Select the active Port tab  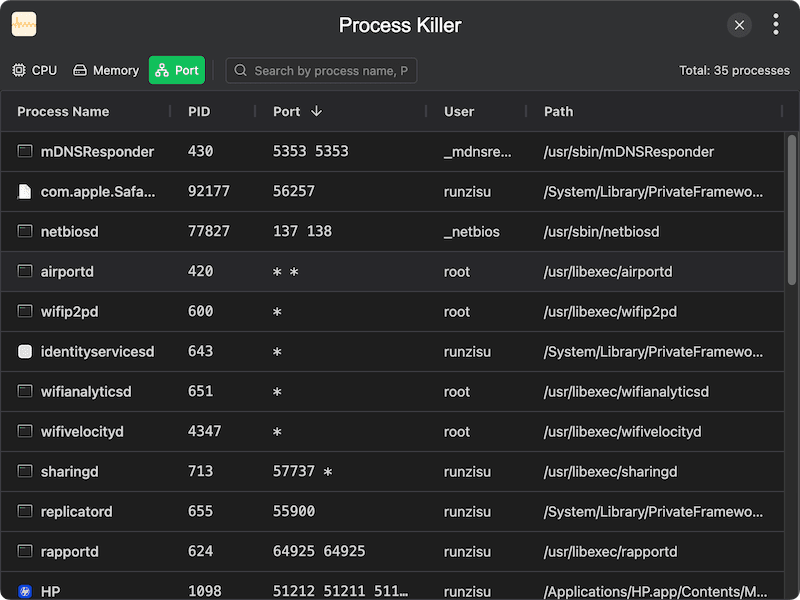(x=177, y=71)
